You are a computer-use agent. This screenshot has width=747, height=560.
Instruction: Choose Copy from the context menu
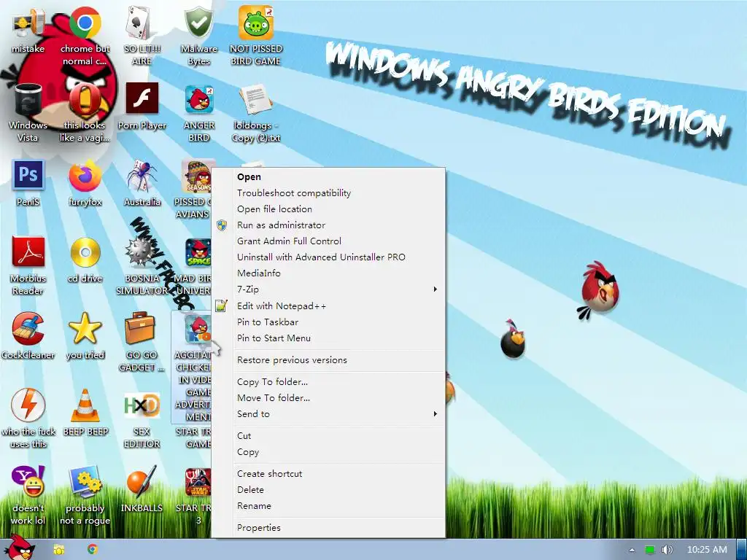click(x=328, y=452)
